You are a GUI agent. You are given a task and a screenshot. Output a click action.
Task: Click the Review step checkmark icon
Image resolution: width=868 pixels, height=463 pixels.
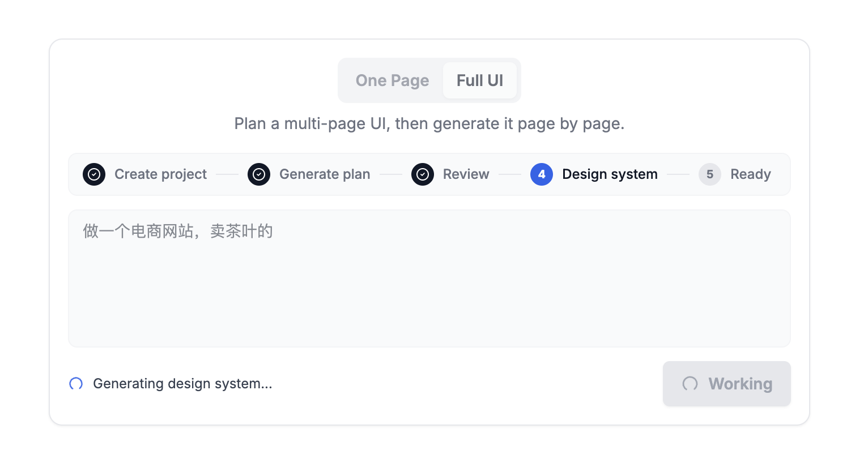(423, 174)
